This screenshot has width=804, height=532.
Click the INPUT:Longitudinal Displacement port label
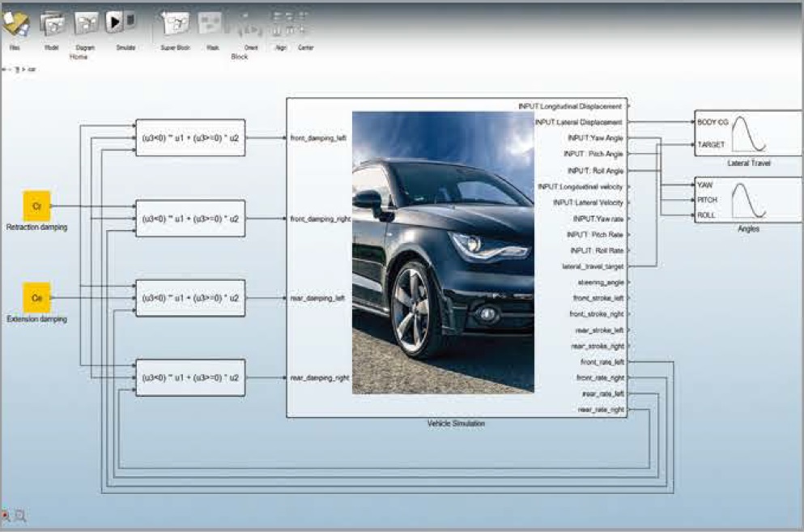coord(570,106)
